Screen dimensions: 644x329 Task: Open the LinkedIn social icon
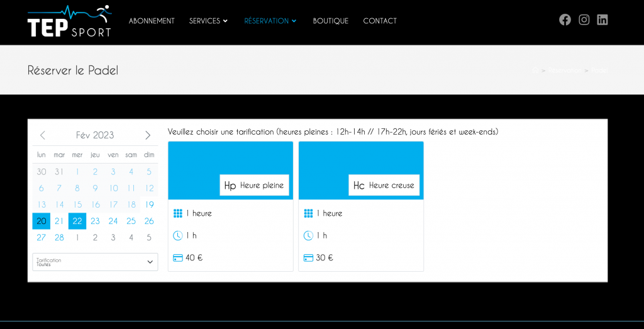[x=602, y=20]
